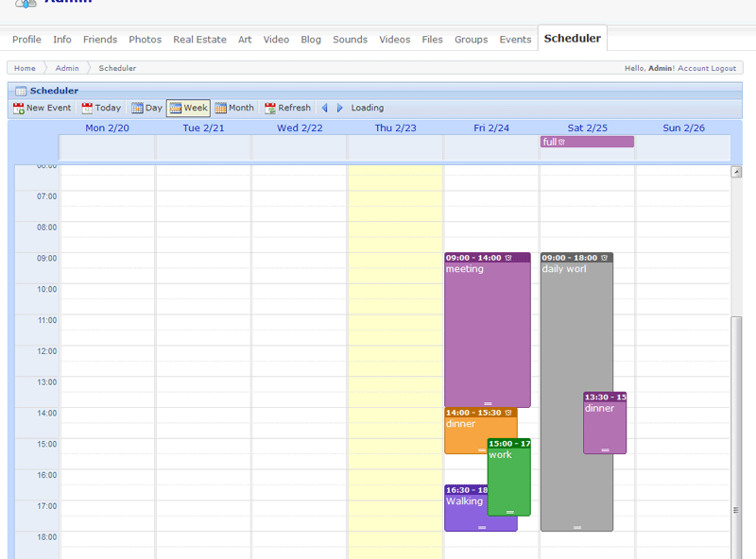Open the Sat 2/25 day header

click(x=587, y=128)
